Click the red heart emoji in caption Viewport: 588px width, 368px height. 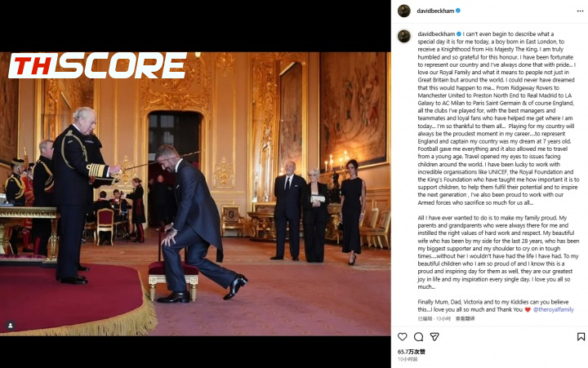click(x=528, y=309)
